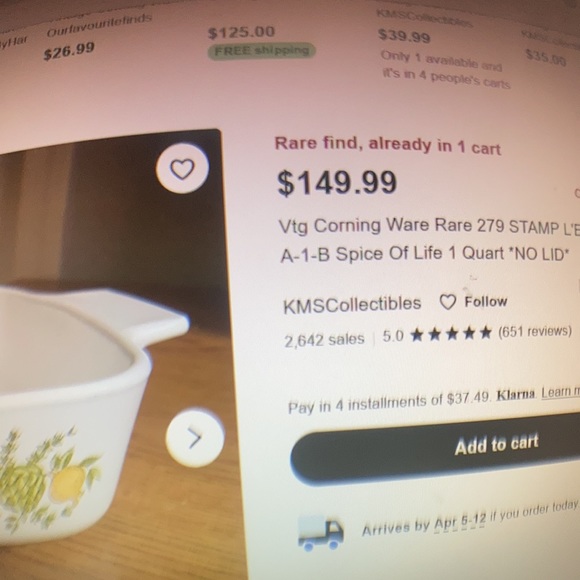Open the Klarna Learn more link
The height and width of the screenshot is (580, 580).
(x=560, y=392)
